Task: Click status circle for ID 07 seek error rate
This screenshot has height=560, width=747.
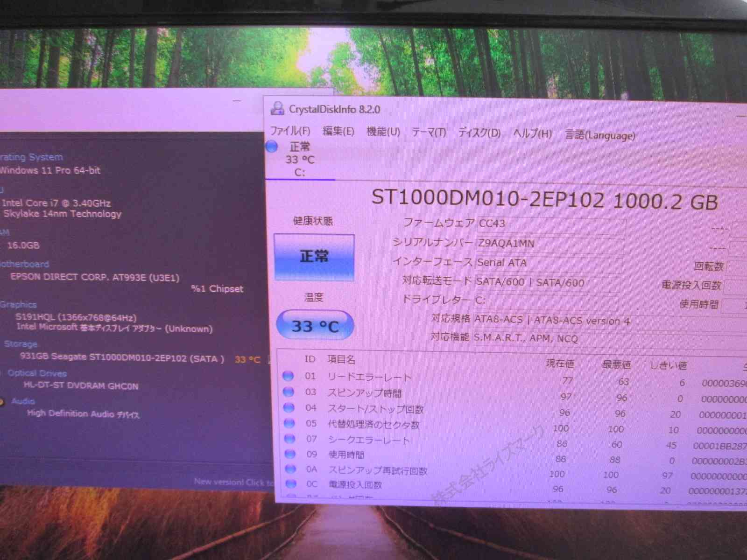Action: coord(290,439)
